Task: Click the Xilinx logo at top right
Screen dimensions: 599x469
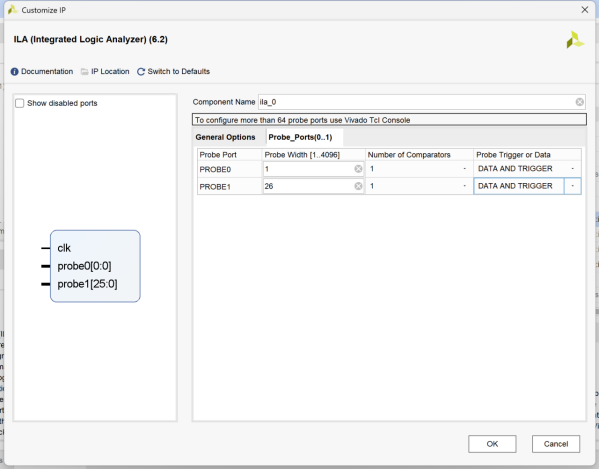Action: pos(575,40)
